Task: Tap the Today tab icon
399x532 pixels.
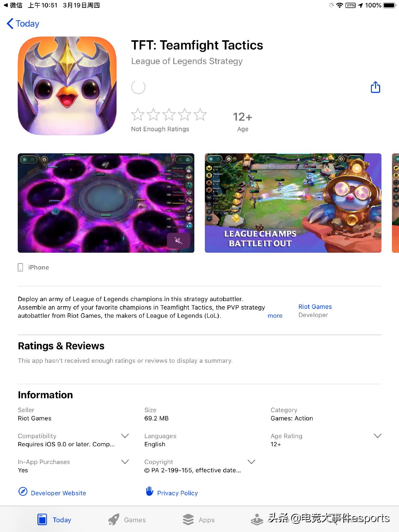Action: (x=42, y=519)
